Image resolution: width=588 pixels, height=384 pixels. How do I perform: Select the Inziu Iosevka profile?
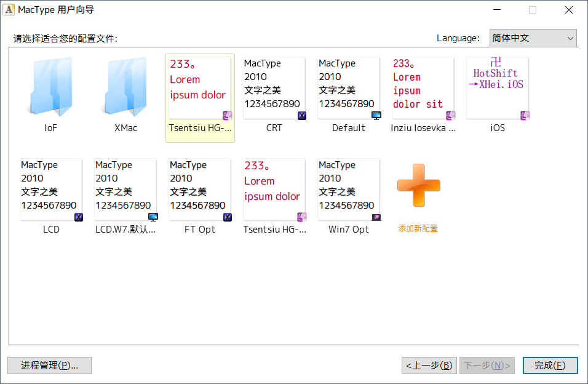pos(423,88)
